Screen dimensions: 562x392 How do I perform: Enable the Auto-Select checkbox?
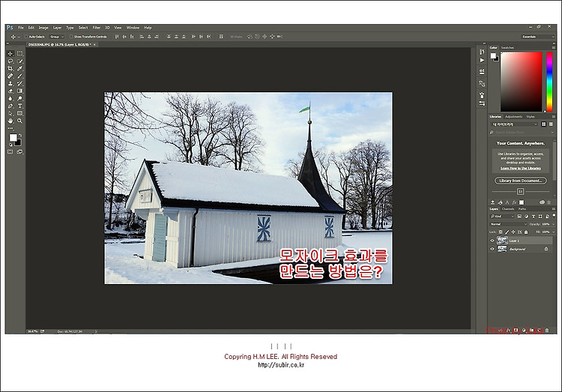click(26, 37)
